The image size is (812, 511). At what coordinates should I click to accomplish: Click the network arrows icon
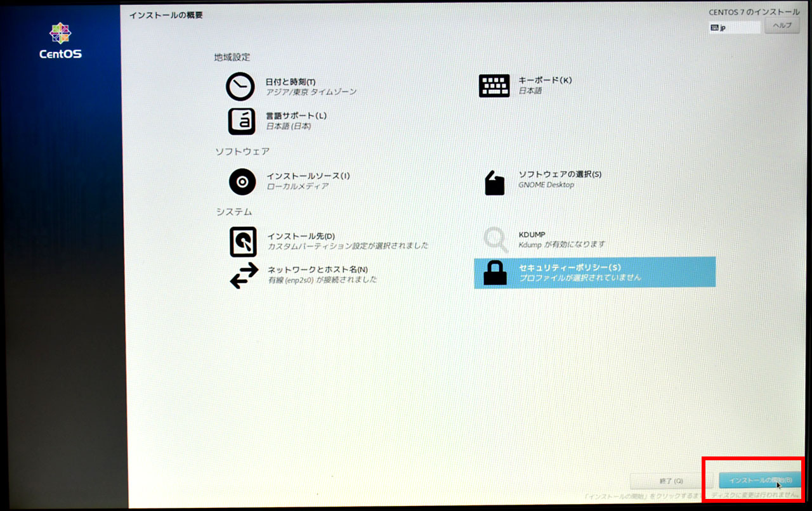pos(244,276)
